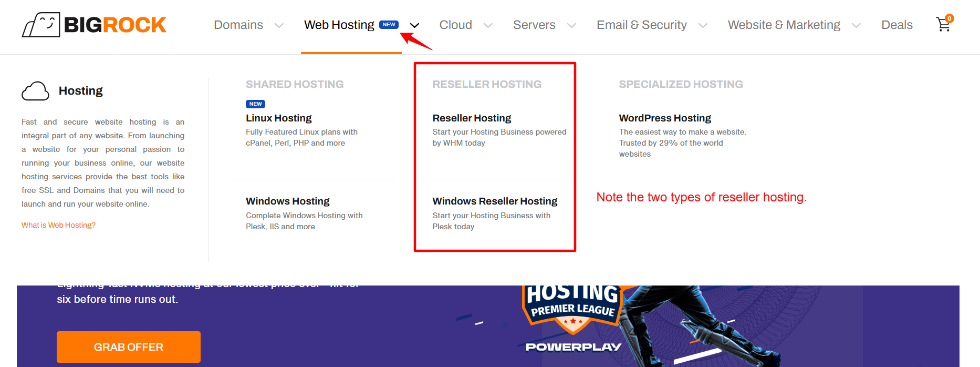Go to the Deals page
The image size is (980, 367).
897,25
